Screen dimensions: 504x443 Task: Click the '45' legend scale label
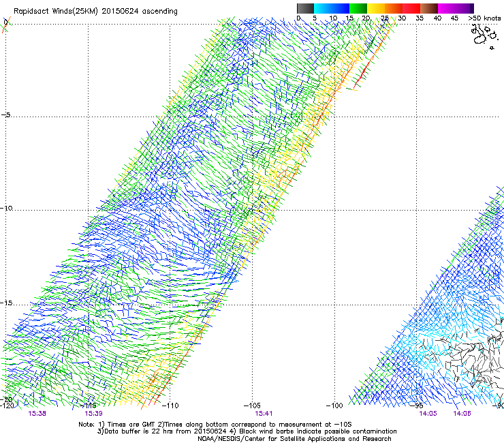pyautogui.click(x=454, y=18)
